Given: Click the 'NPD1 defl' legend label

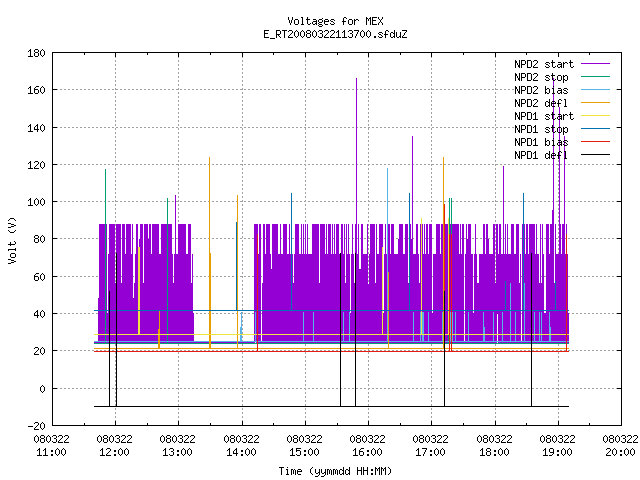Looking at the screenshot, I should coord(541,156).
